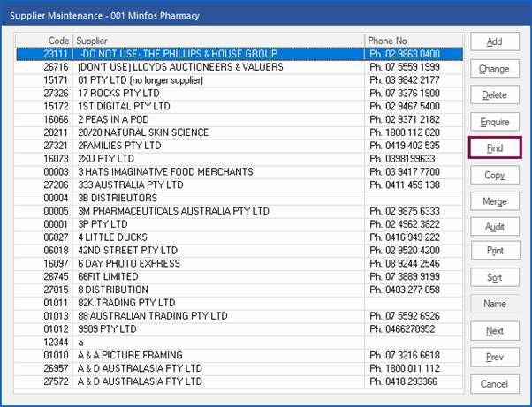Select A & D AUSTRALASIA code 27572

(239, 381)
